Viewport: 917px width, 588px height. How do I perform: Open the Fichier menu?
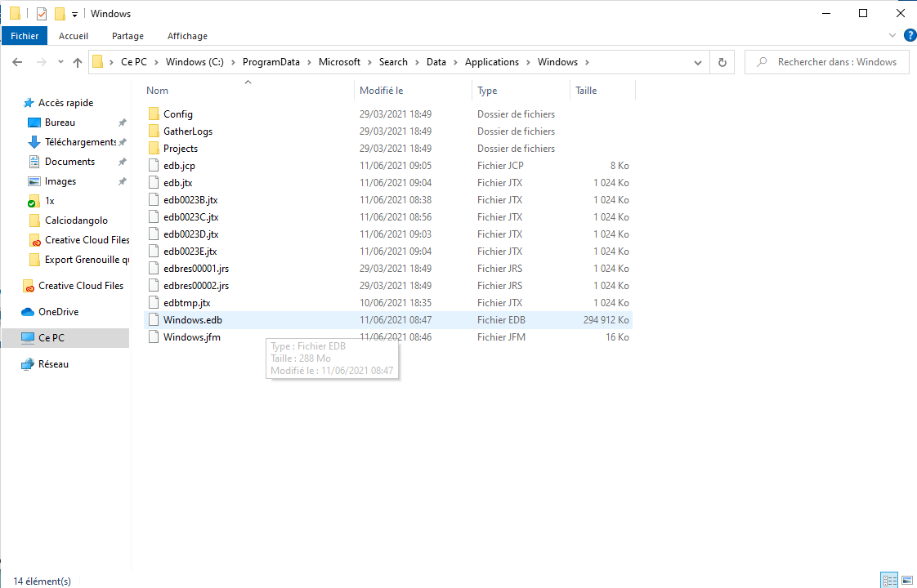click(25, 36)
